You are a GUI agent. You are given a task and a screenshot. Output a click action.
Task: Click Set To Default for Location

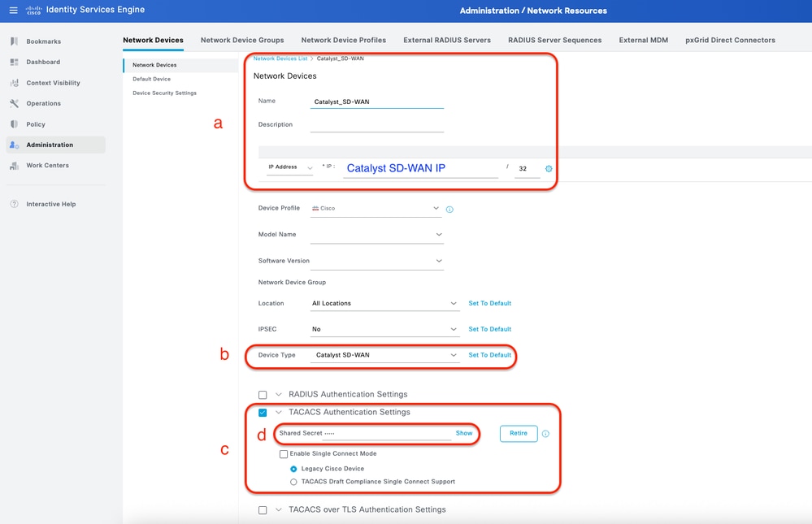click(x=489, y=303)
